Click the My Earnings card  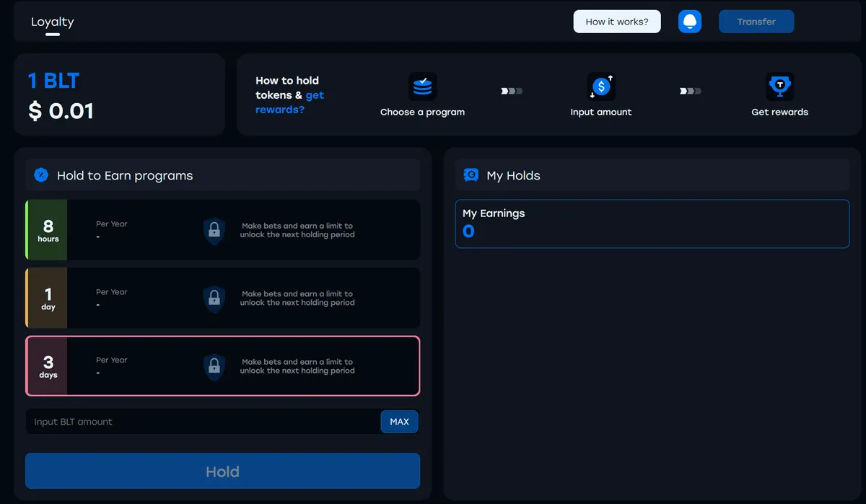pyautogui.click(x=652, y=224)
